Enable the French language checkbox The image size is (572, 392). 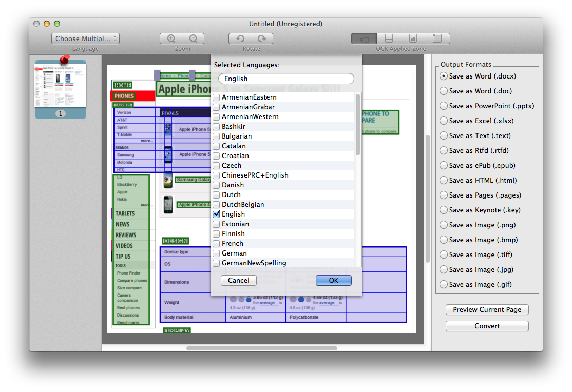[217, 244]
